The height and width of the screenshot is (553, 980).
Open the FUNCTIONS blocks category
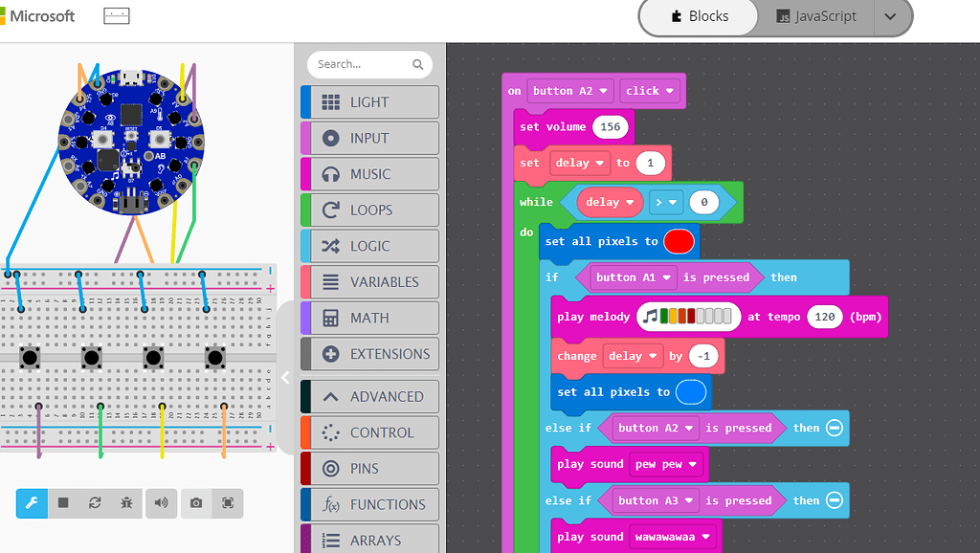pyautogui.click(x=370, y=504)
